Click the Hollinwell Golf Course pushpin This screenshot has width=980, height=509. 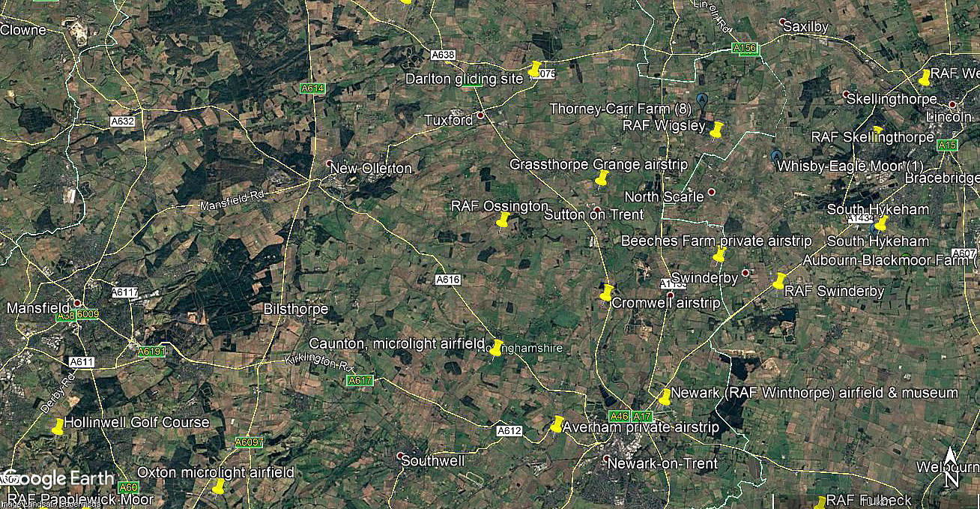pos(58,427)
